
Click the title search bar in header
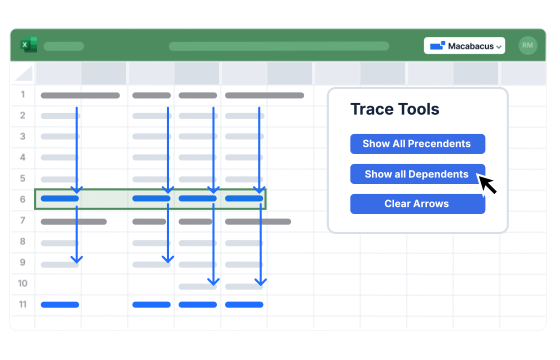click(x=279, y=46)
